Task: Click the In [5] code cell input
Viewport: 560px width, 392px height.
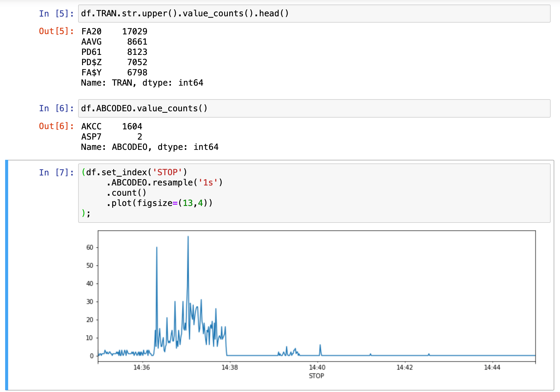Action: click(314, 14)
